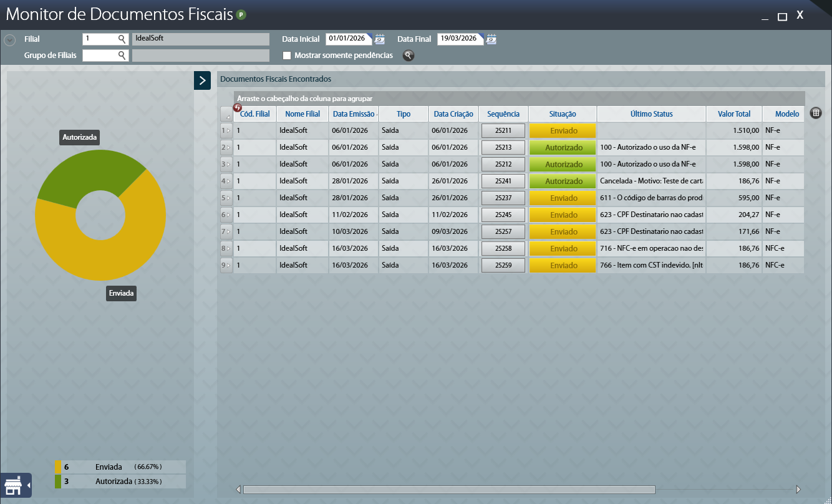The image size is (832, 504).
Task: Open the Data Final calendar picker
Action: 491,39
